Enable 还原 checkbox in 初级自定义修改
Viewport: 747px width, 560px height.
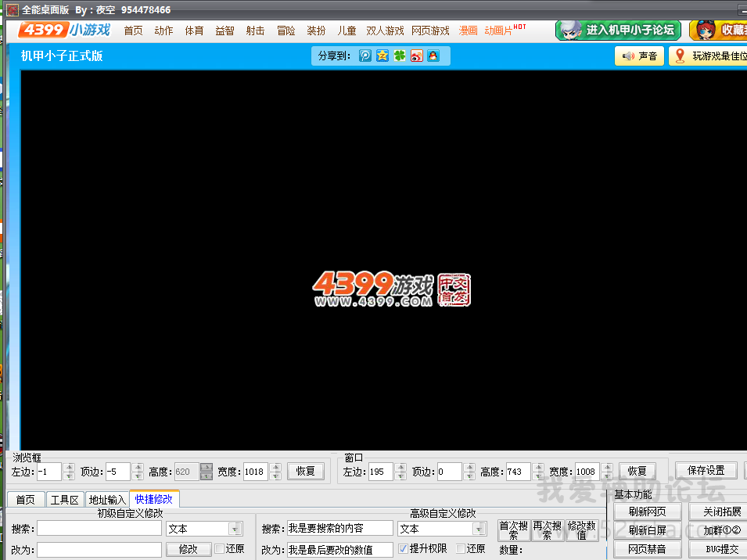(220, 548)
